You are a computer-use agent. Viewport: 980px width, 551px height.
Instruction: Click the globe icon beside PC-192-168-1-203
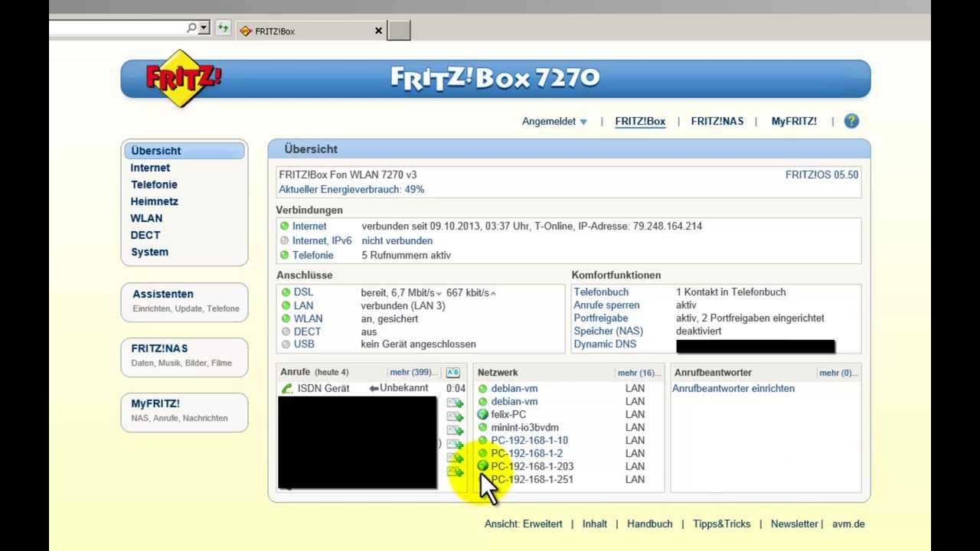(x=482, y=466)
